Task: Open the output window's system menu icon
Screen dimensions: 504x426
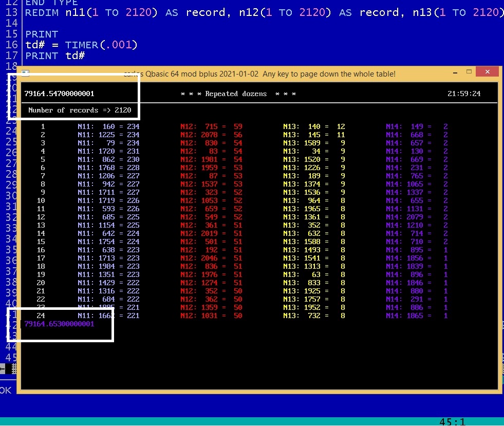Action: coord(26,73)
